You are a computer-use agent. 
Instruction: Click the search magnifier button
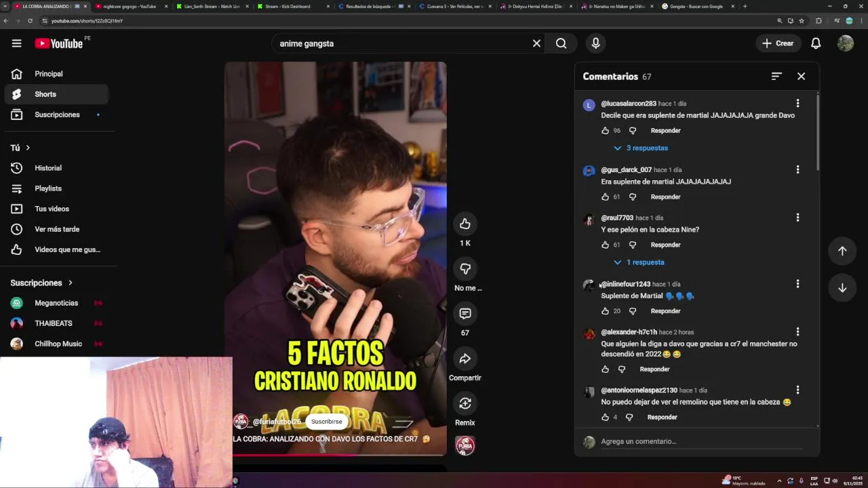tap(561, 43)
